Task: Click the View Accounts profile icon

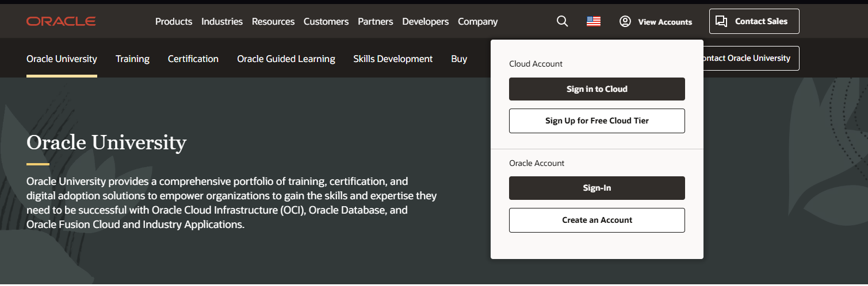Action: 625,21
